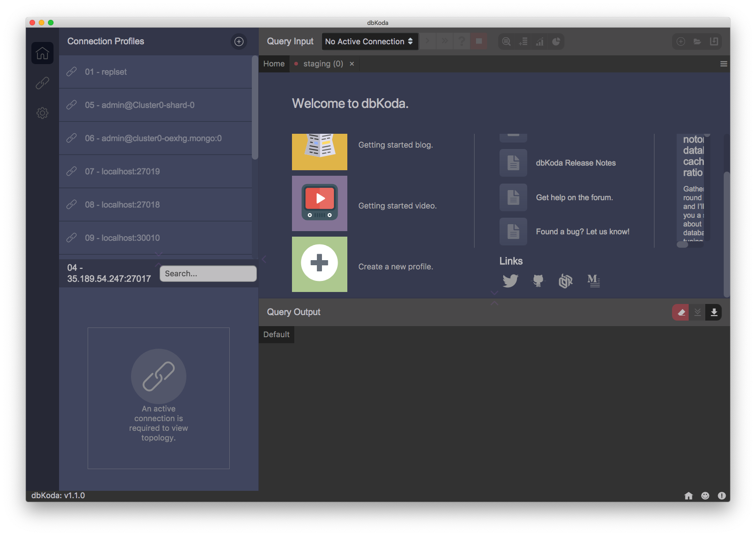Open the Twitter link icon
The height and width of the screenshot is (536, 756).
click(510, 280)
